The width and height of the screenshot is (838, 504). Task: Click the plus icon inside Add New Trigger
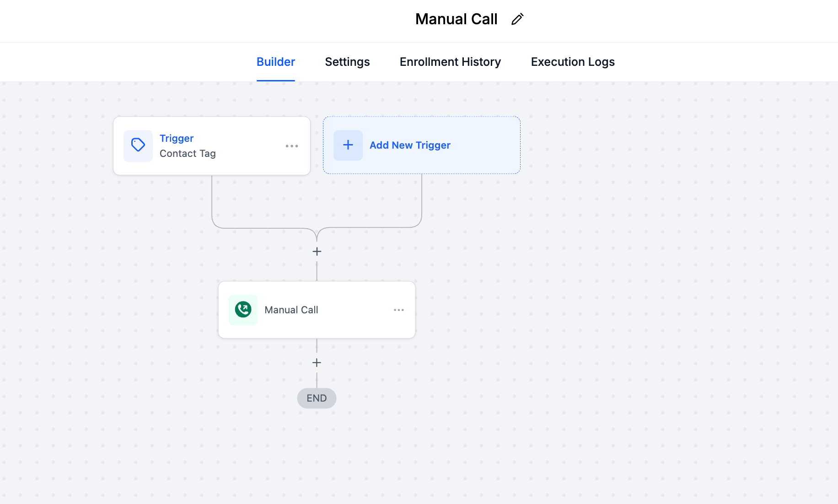pos(348,145)
